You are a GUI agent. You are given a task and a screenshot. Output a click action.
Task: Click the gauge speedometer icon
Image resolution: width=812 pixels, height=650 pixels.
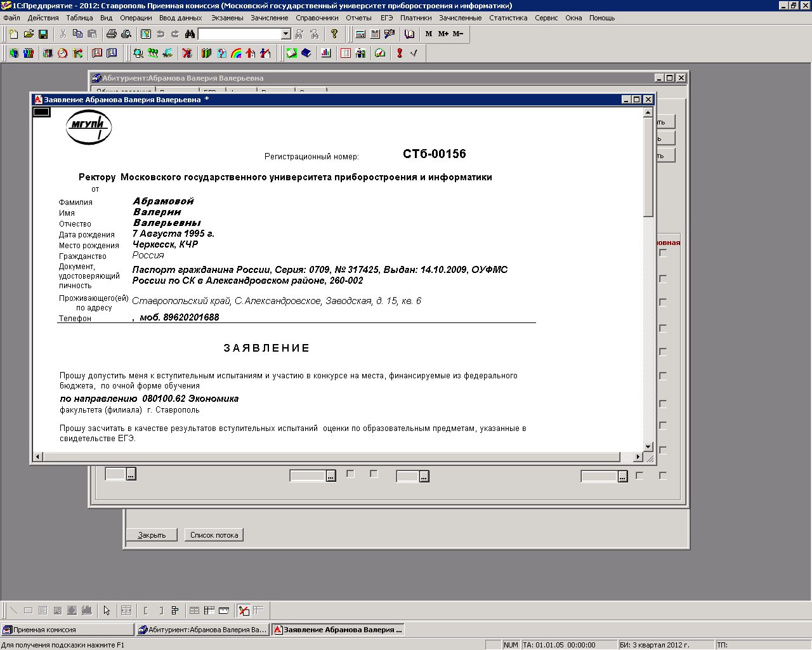(x=380, y=53)
